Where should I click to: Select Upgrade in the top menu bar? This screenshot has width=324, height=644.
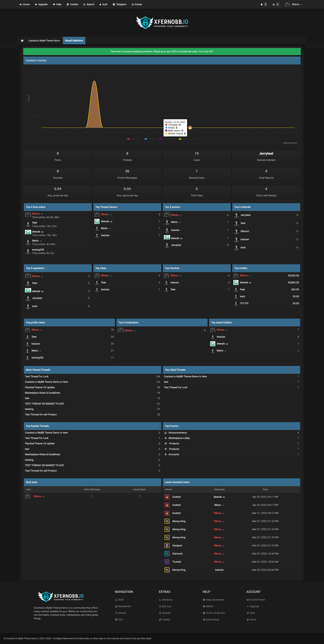pos(41,4)
